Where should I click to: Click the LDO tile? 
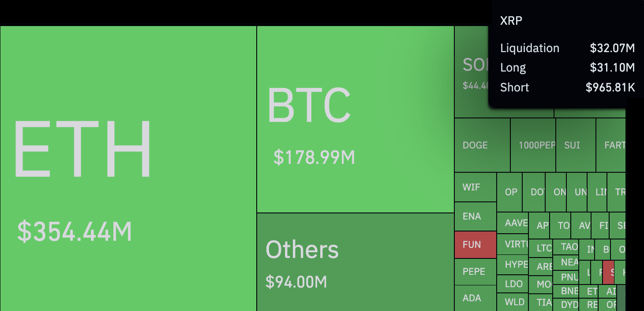pyautogui.click(x=513, y=284)
